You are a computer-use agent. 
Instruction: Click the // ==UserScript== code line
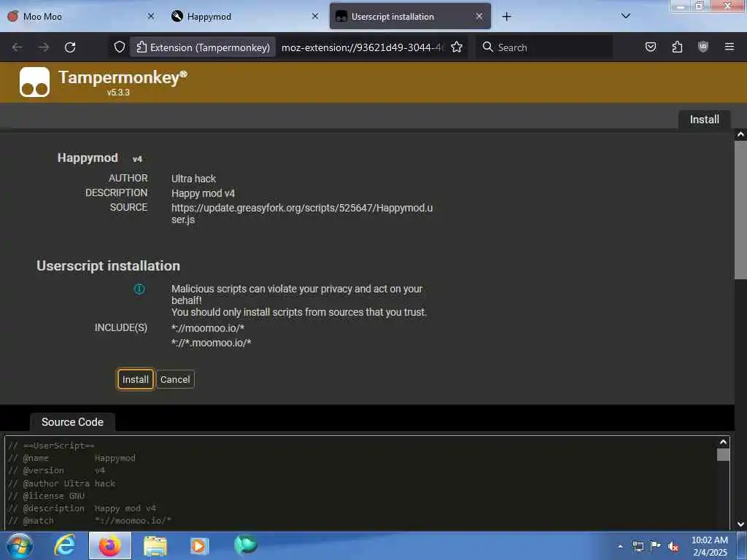coord(52,446)
